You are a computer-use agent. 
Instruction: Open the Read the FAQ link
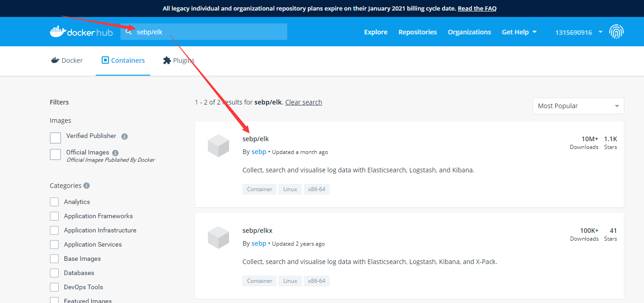477,8
